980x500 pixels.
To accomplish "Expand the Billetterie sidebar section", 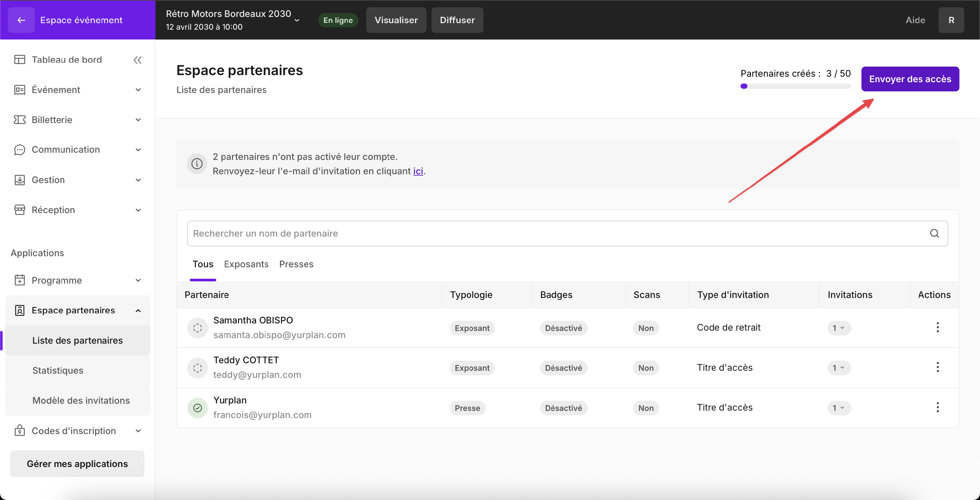I will click(x=138, y=120).
